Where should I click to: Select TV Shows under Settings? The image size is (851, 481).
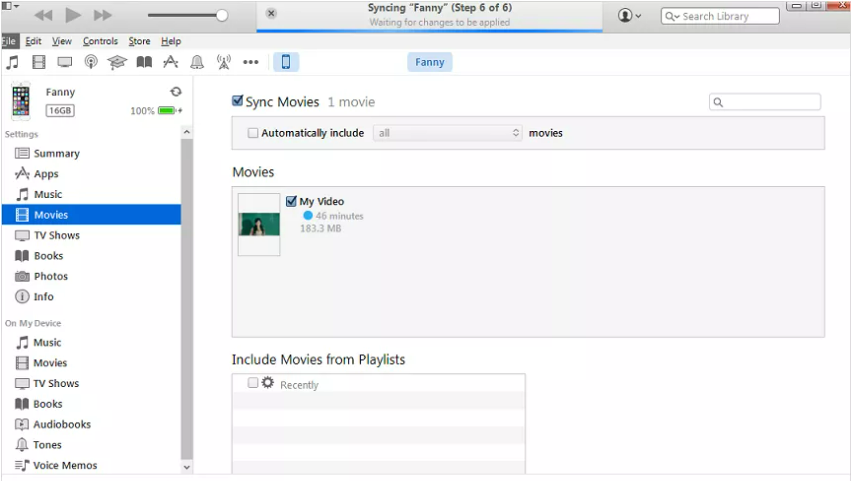click(56, 235)
